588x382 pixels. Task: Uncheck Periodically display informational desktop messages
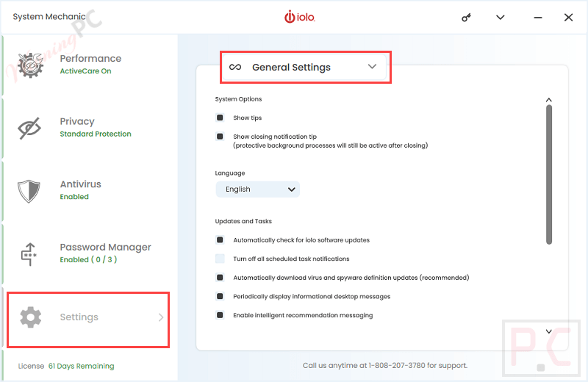point(220,296)
